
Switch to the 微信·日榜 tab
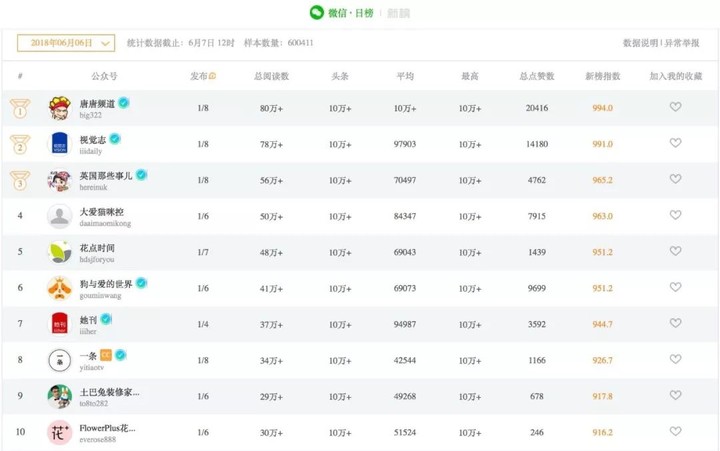click(x=351, y=13)
